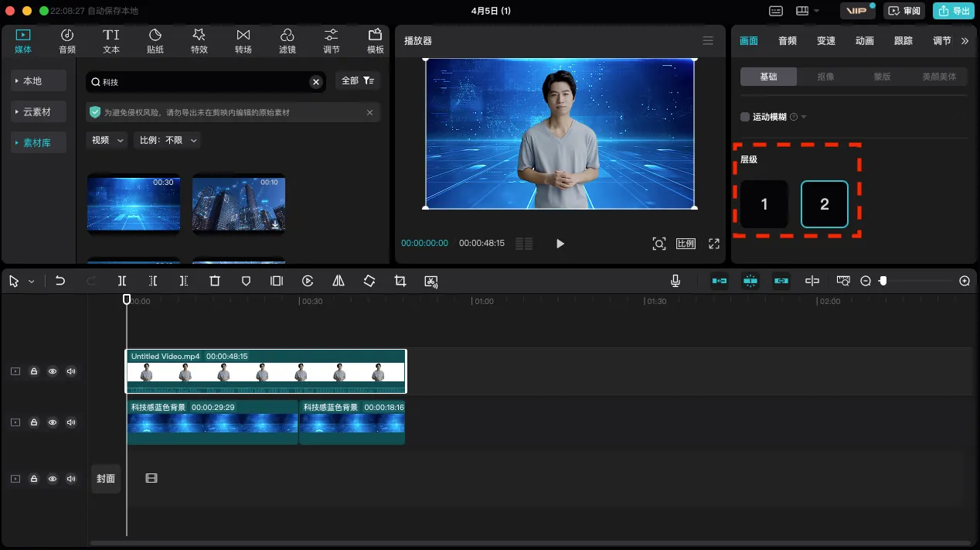Click the smart scissors-with-sound icon

point(431,282)
